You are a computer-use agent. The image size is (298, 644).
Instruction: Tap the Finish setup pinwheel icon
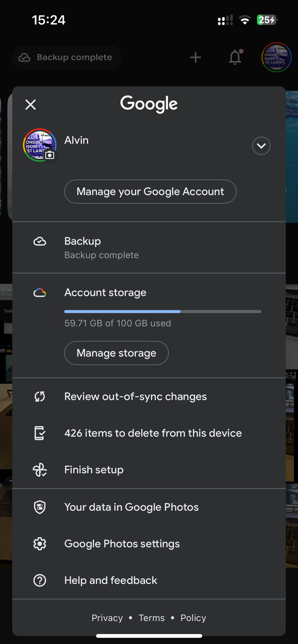(40, 470)
